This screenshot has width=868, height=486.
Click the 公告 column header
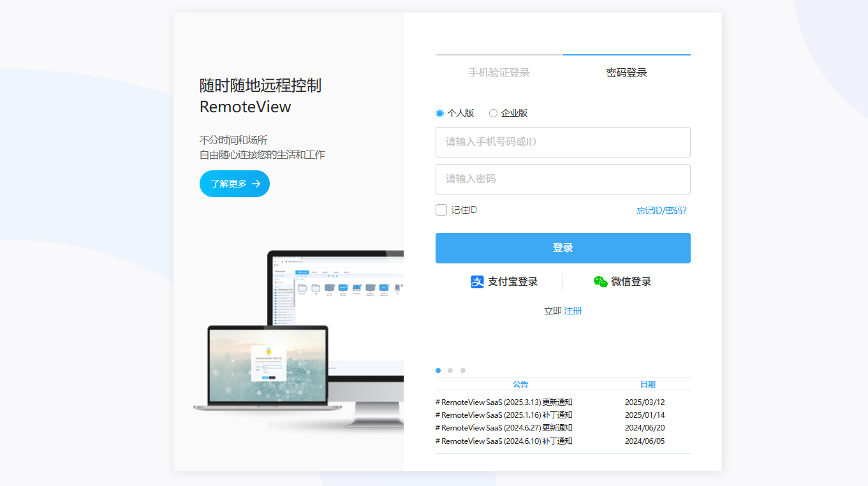520,384
